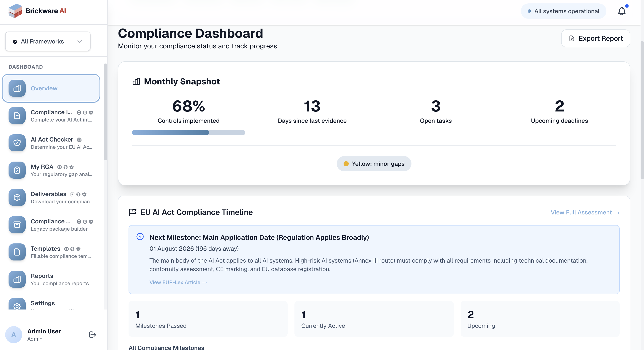Viewport: 644px width, 350px height.
Task: Click the My RGA clipboard icon
Action: [x=17, y=170]
